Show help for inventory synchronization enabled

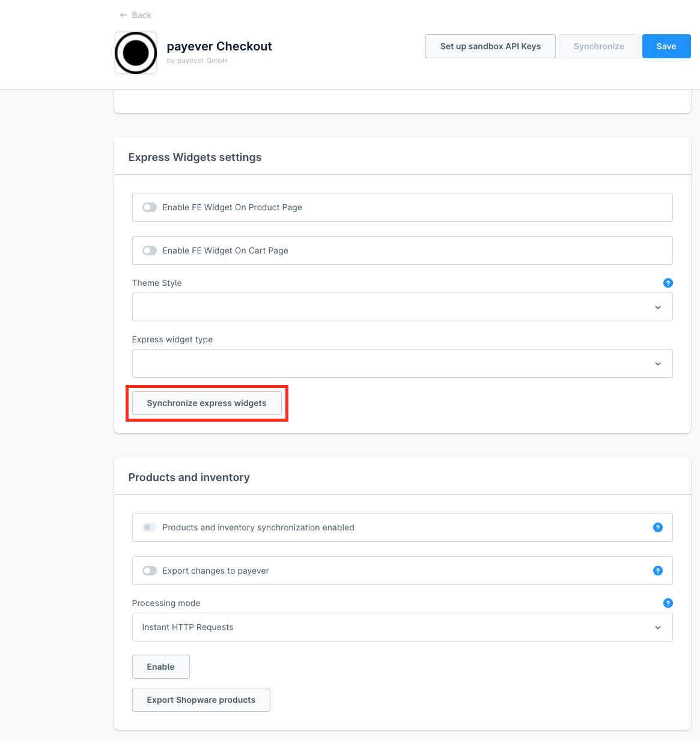(x=658, y=527)
